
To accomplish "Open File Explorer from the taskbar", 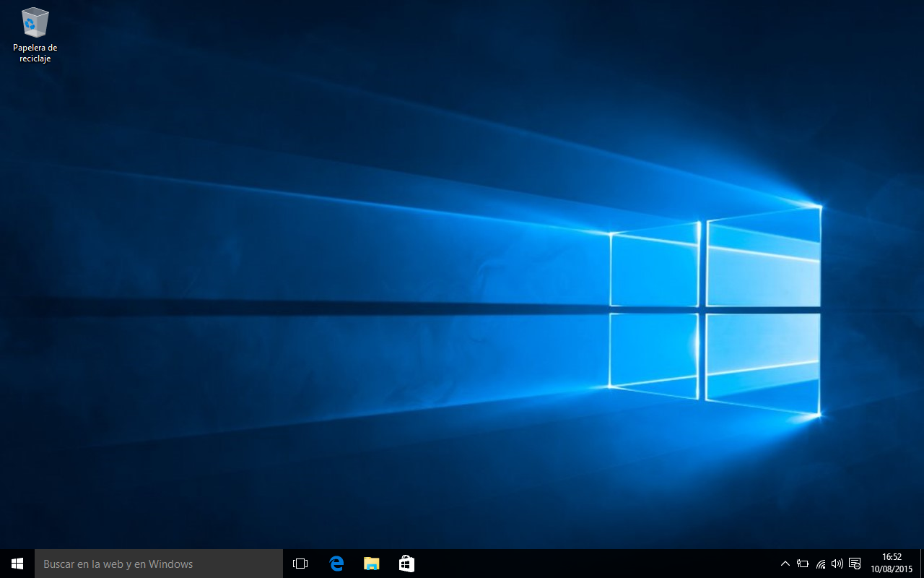I will pos(372,564).
